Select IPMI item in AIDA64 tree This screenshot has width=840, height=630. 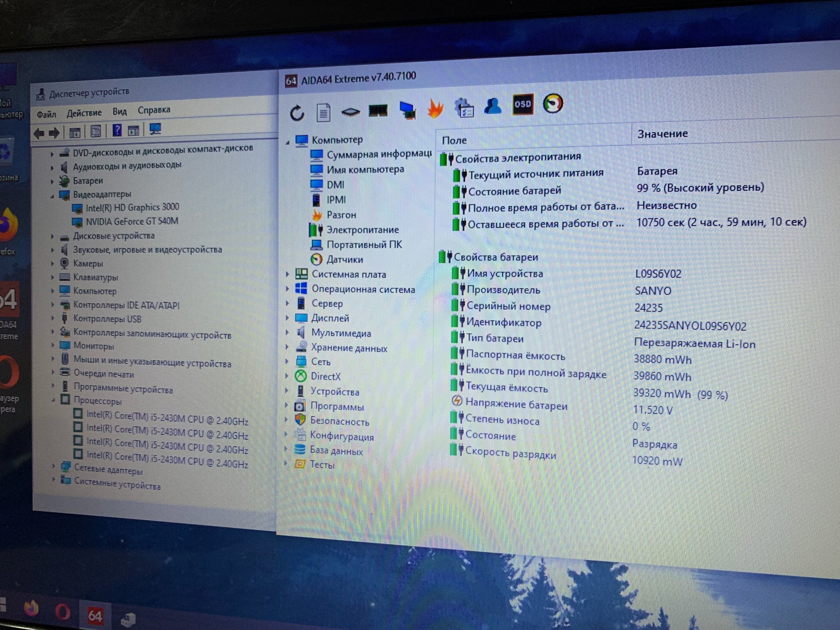pos(336,200)
